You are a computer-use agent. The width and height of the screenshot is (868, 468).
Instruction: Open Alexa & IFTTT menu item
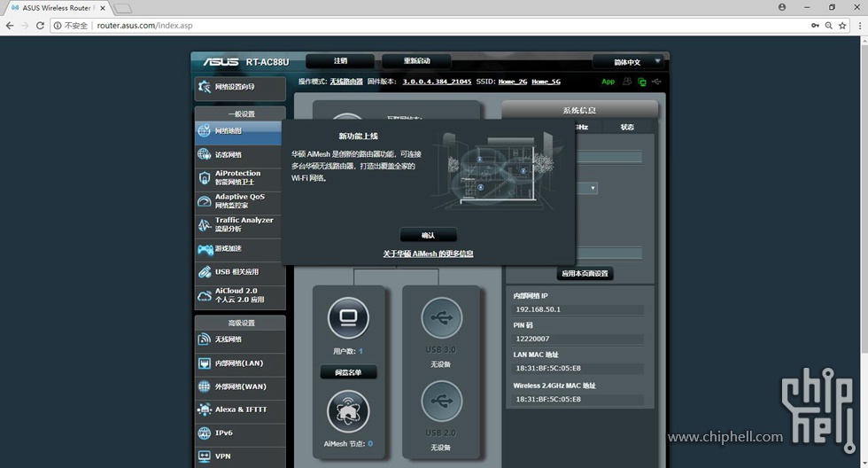point(239,409)
